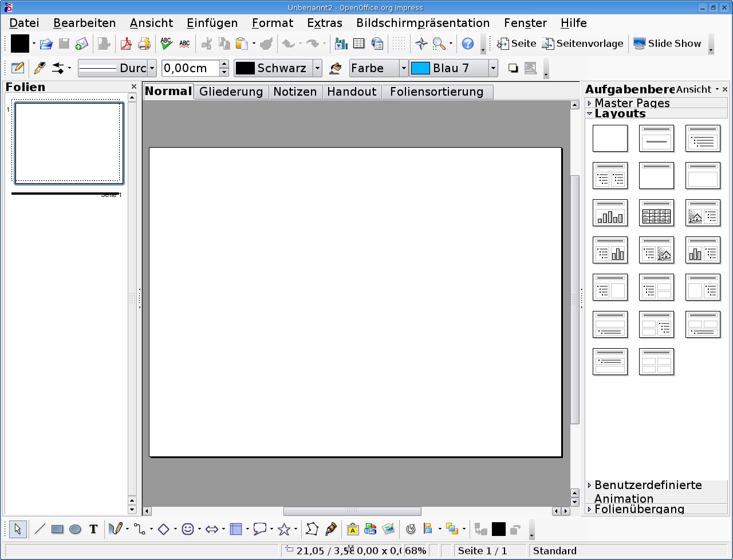Click the zoom magnifier icon
Screen dimensions: 733x560
pyautogui.click(x=439, y=44)
